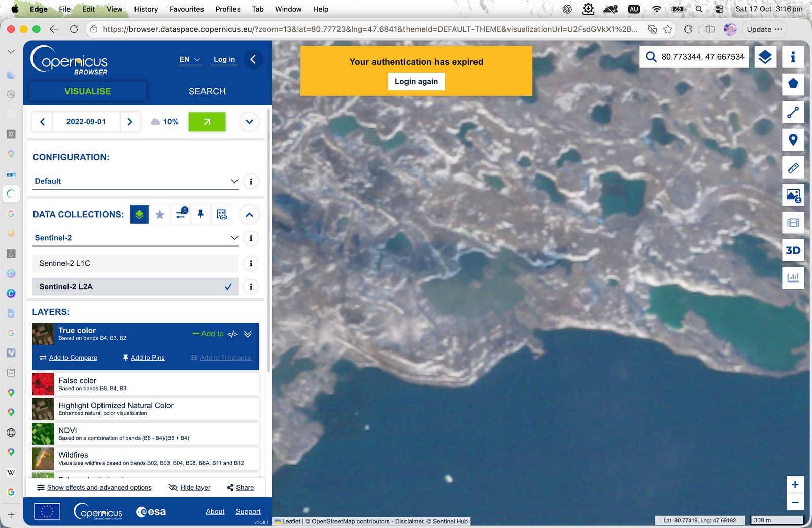Go to previous acquisition date
The width and height of the screenshot is (812, 528).
click(x=43, y=122)
